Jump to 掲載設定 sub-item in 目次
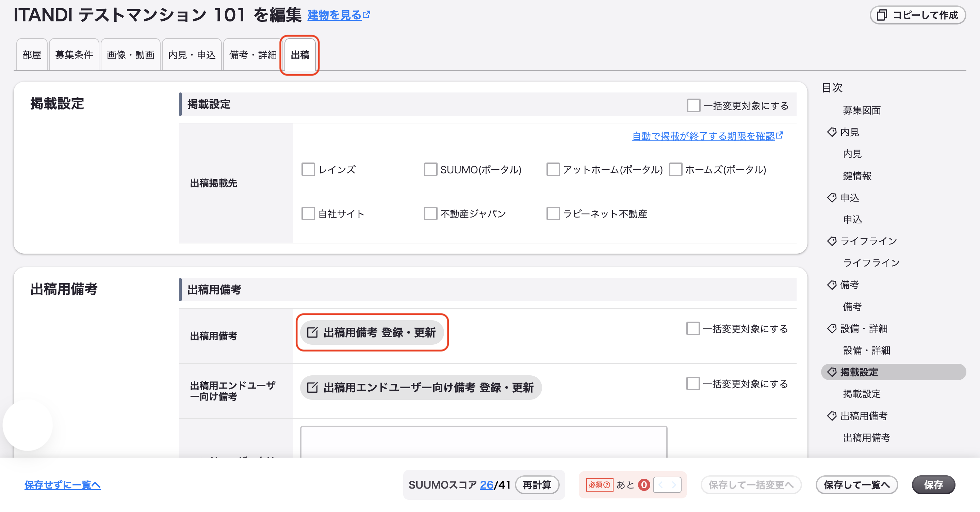This screenshot has height=512, width=980. pos(862,394)
